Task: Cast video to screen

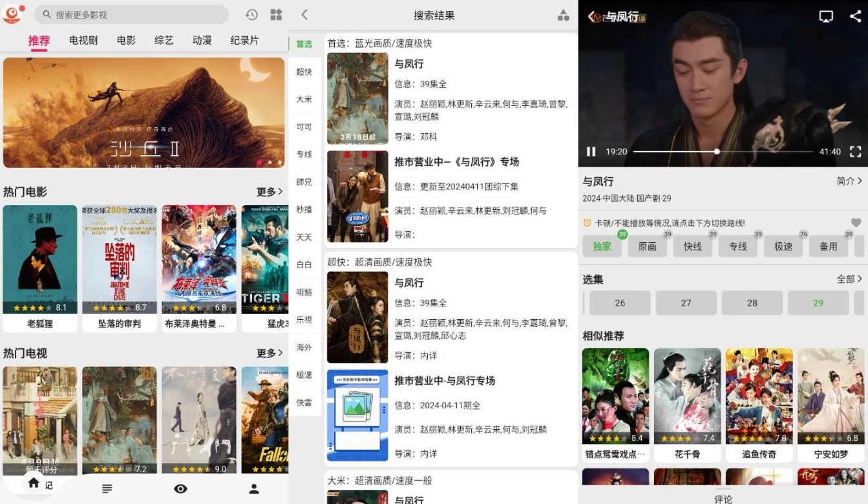Action: coord(826,17)
